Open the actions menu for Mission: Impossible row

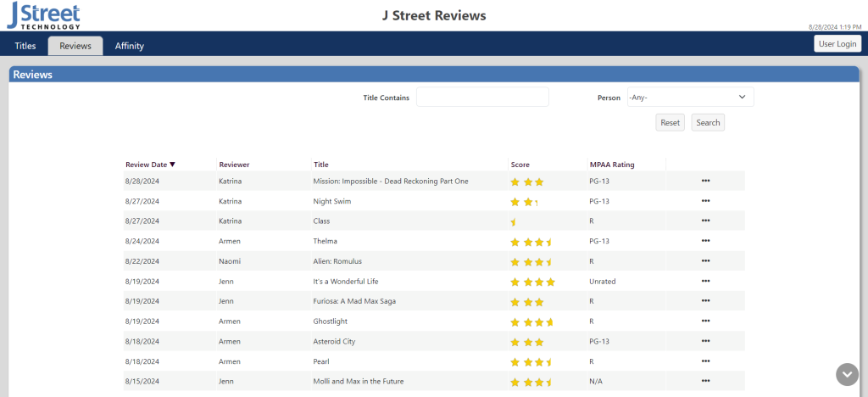click(705, 181)
